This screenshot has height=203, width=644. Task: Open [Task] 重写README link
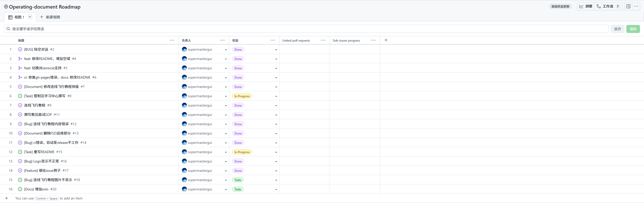click(x=39, y=152)
